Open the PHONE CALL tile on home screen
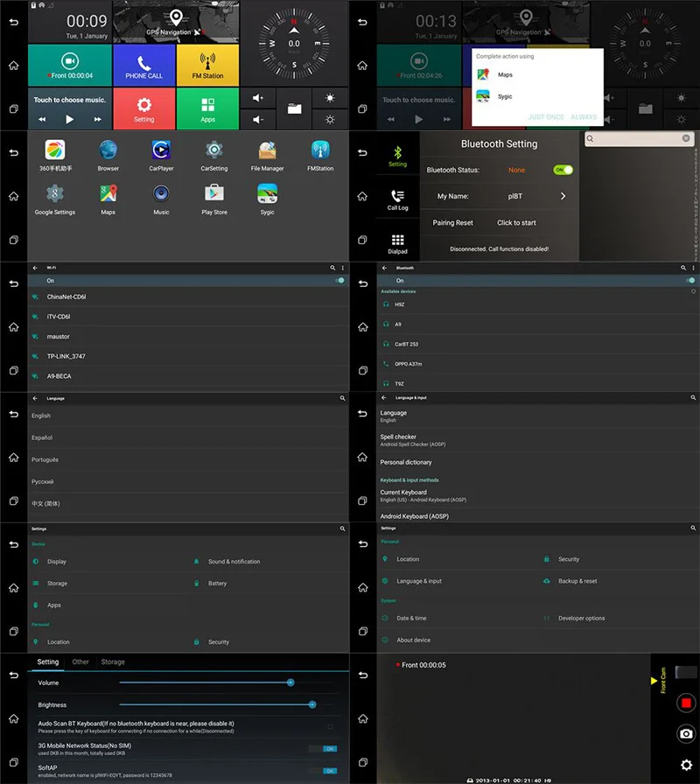The height and width of the screenshot is (784, 700). (144, 66)
